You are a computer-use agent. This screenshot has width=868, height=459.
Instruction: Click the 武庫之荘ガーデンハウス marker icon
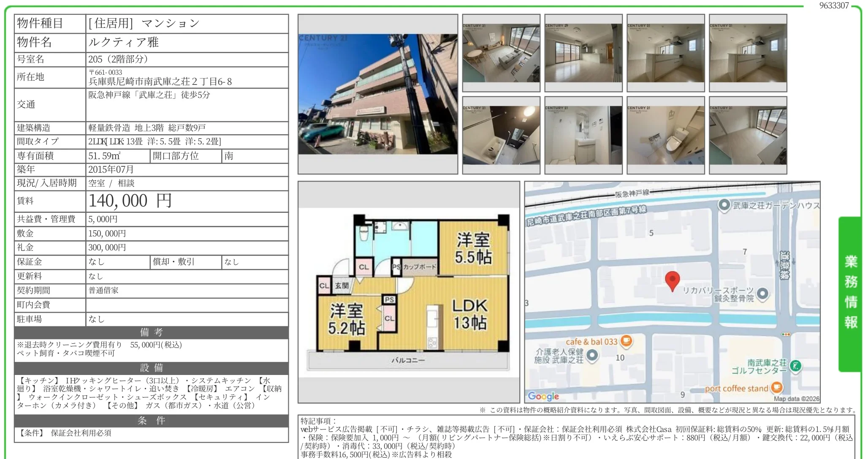pos(724,205)
